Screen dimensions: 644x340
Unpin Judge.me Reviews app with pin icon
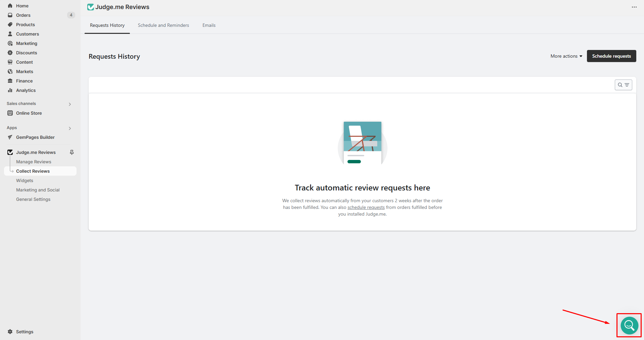[x=71, y=152]
